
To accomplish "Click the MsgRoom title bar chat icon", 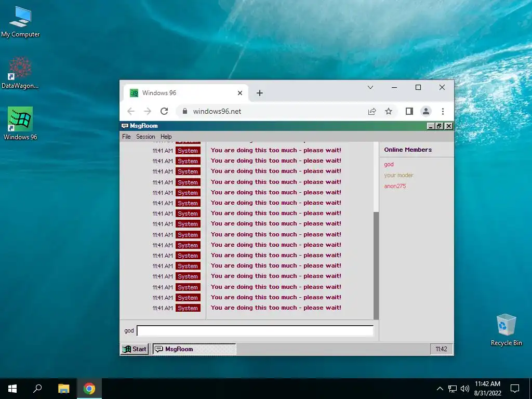I will (x=125, y=126).
